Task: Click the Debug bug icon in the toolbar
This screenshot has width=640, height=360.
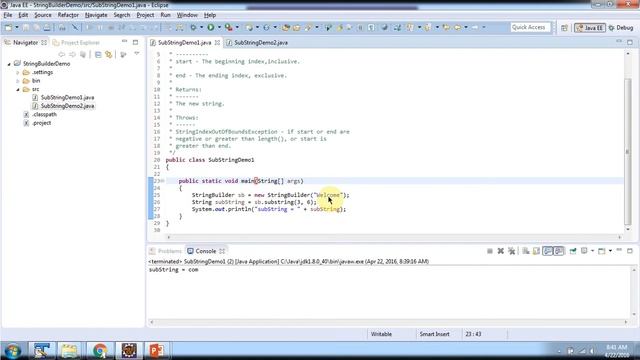Action: (x=193, y=27)
